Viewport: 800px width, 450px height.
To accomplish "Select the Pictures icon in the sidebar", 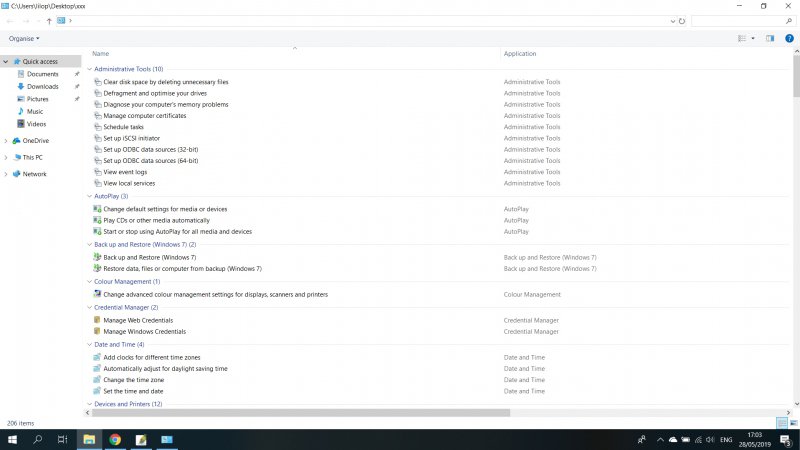I will (21, 99).
